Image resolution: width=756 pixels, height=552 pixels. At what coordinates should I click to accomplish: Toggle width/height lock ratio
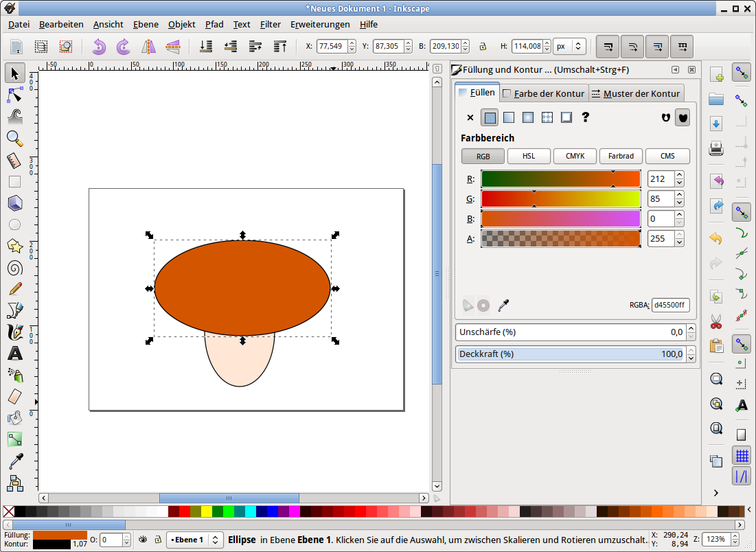[483, 47]
